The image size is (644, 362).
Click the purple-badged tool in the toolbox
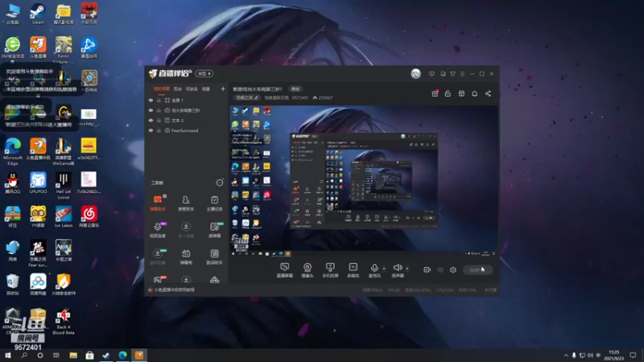(x=158, y=229)
